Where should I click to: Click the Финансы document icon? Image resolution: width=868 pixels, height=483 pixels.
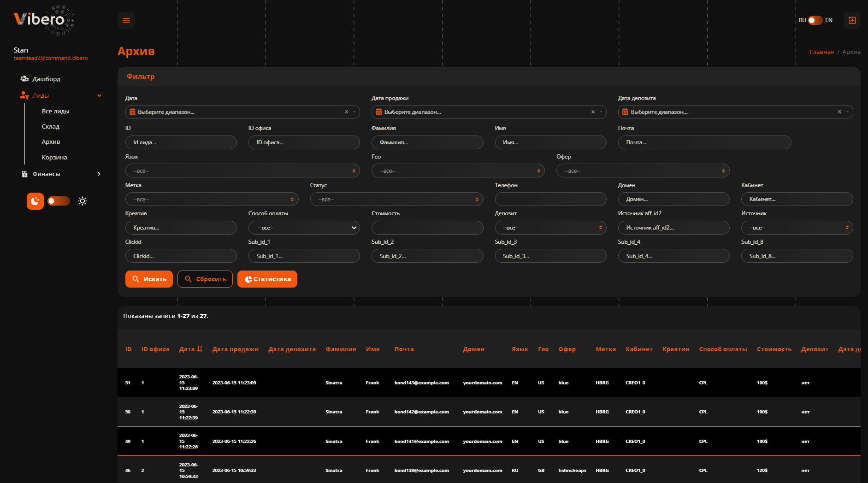24,174
